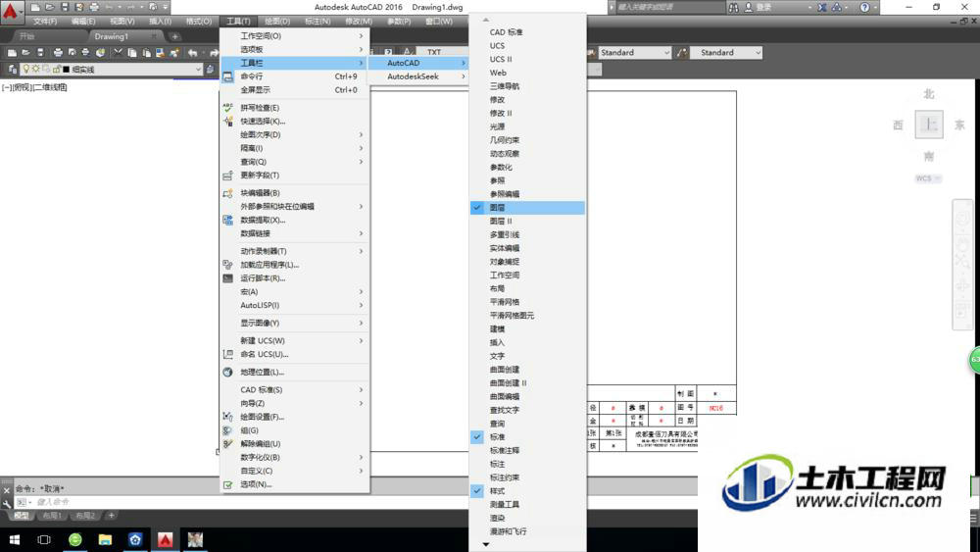980x552 pixels.
Task: Click the WCS label under the view cube
Action: [927, 178]
